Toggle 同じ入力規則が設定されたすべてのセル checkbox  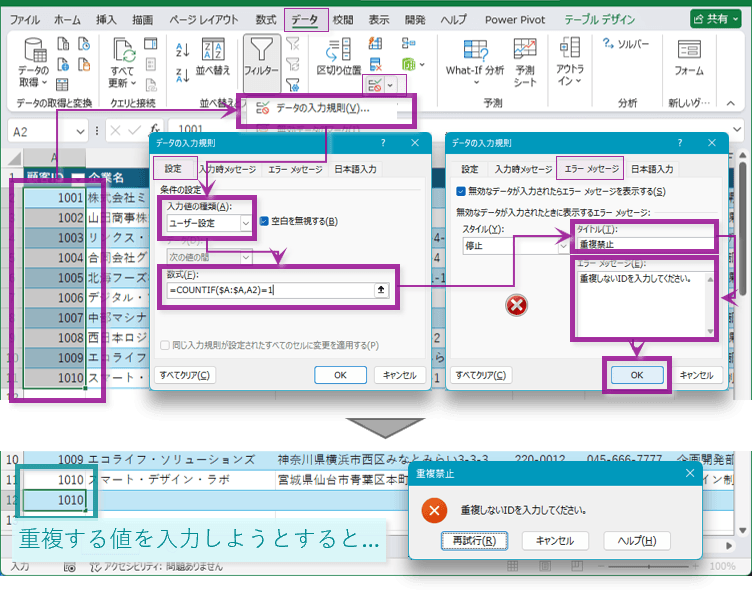(165, 345)
